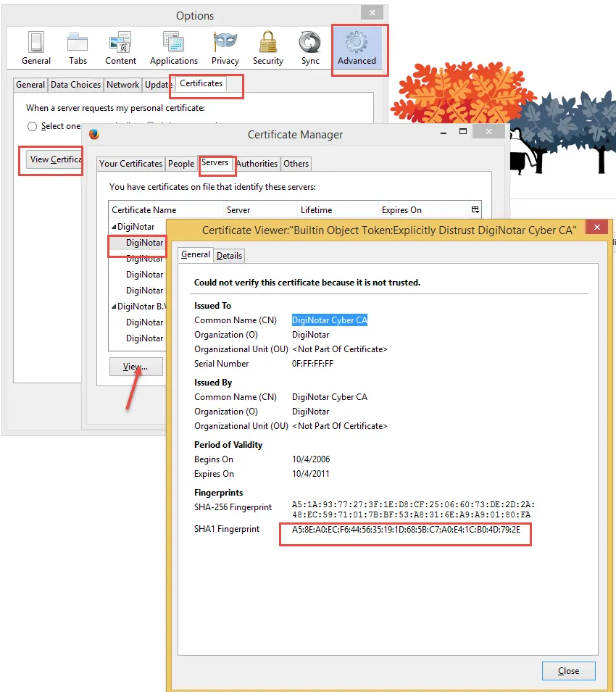Switch to the General tab in Certificate Viewer

(x=196, y=254)
